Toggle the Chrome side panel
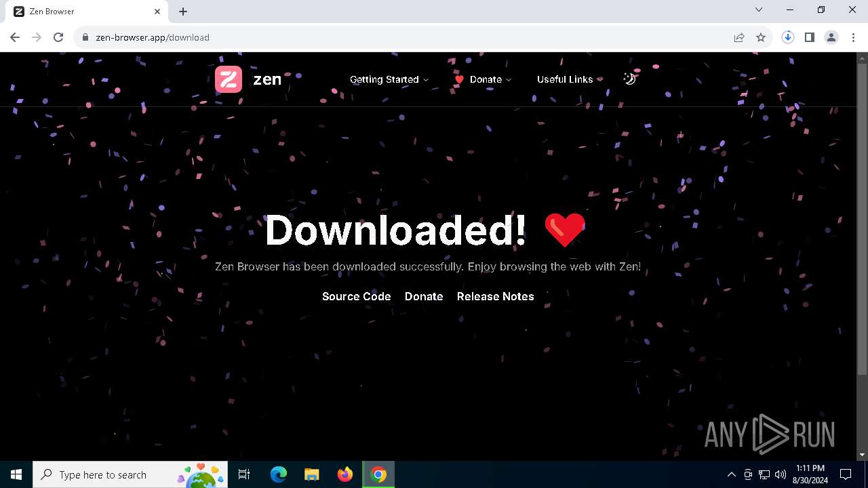 (810, 37)
